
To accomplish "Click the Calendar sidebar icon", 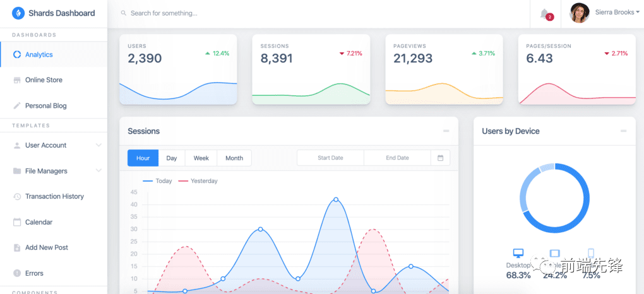I will click(17, 222).
